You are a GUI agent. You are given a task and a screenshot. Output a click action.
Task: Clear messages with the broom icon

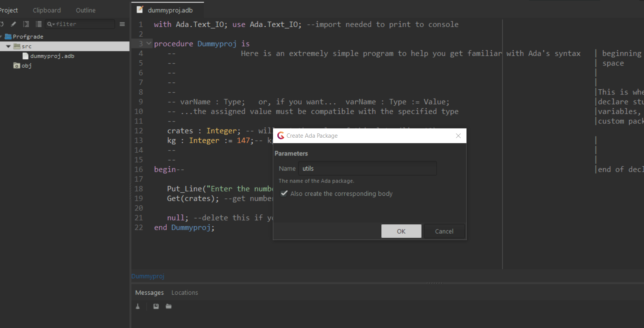coord(138,306)
